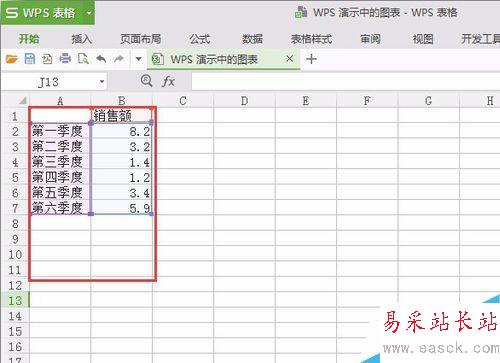Open the name box dropdown arrow
Viewport: 500px width, 363px height.
102,81
